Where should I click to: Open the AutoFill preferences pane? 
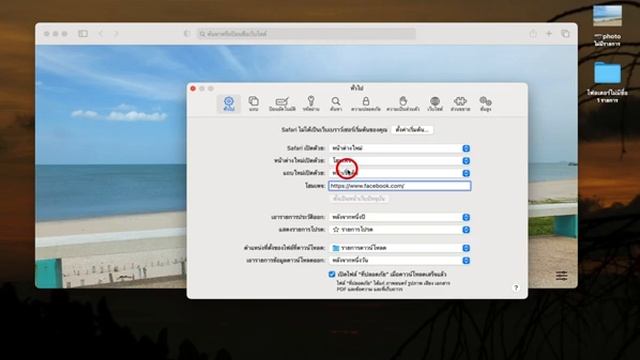point(282,104)
